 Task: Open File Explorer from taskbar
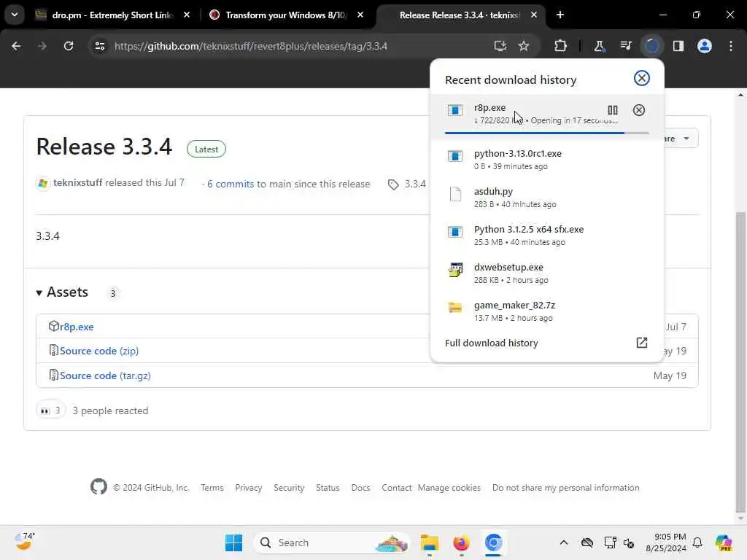[429, 542]
